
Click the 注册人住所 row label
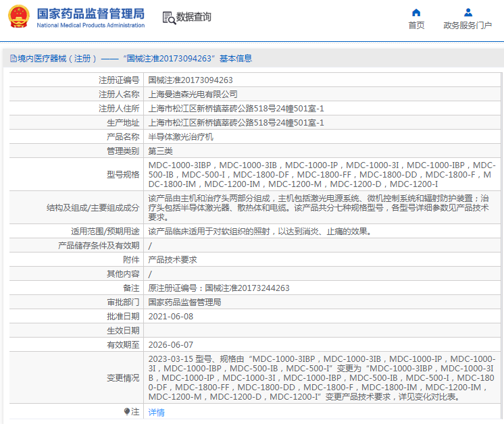119,109
